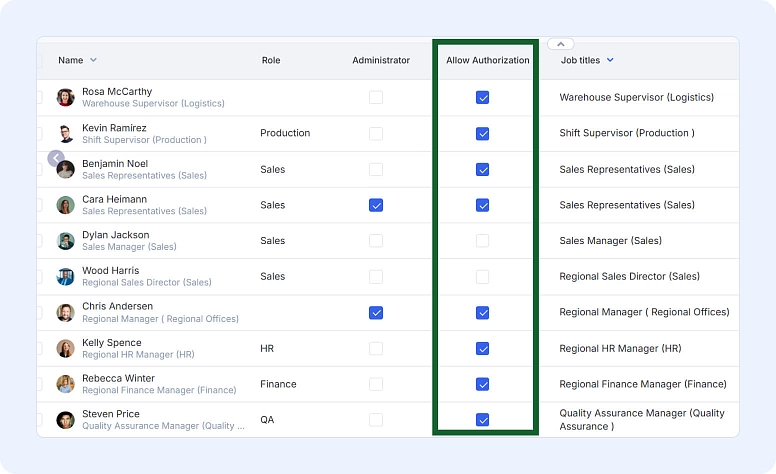The height and width of the screenshot is (474, 776).
Task: Uncheck Allow Authorization for Rosa McCarthy
Action: (x=482, y=98)
